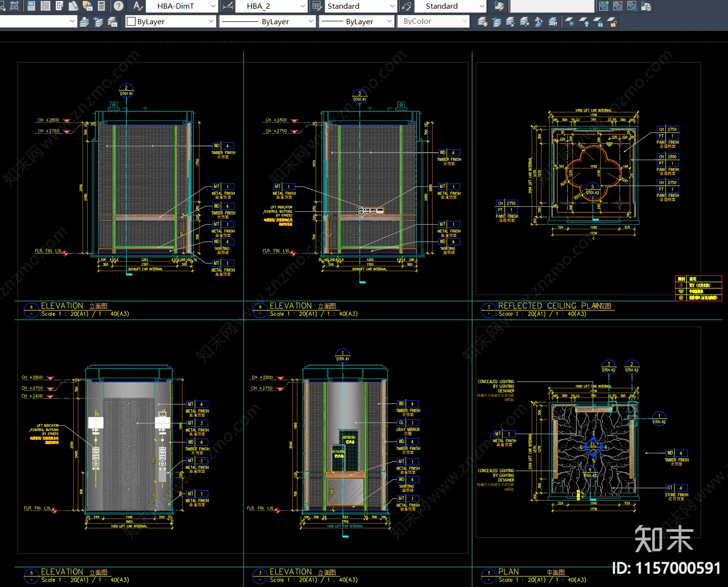
Task: Open the Markup Set Manager icon
Action: (x=88, y=6)
